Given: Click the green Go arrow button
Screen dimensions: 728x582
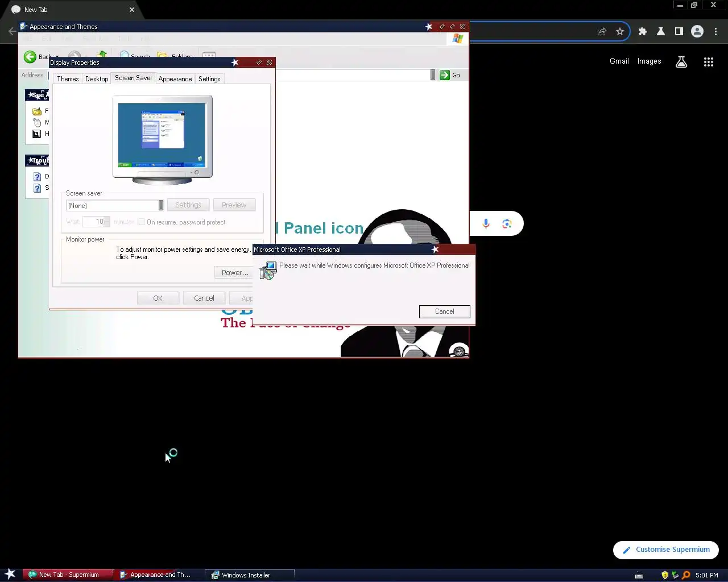Looking at the screenshot, I should coord(445,75).
